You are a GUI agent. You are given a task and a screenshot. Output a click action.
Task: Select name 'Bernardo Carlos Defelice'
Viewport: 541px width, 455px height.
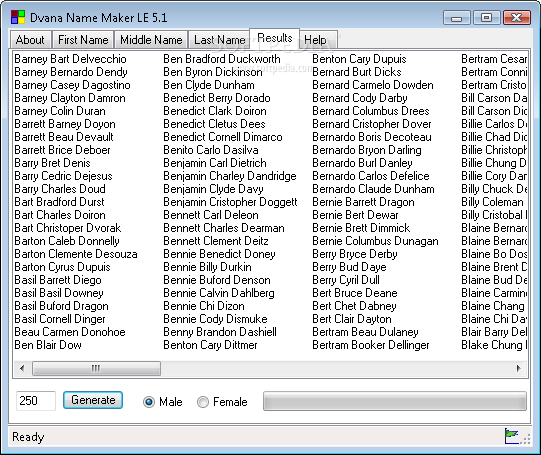(371, 176)
